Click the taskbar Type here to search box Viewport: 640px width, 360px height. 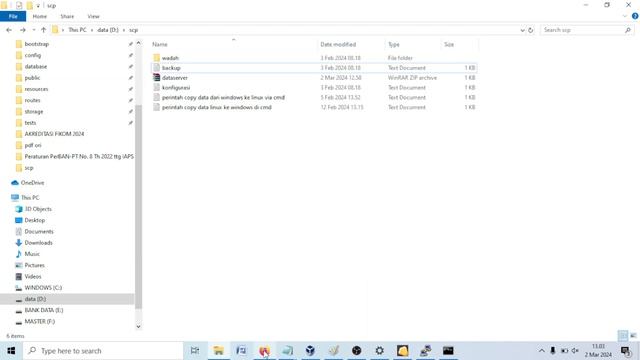[103, 351]
